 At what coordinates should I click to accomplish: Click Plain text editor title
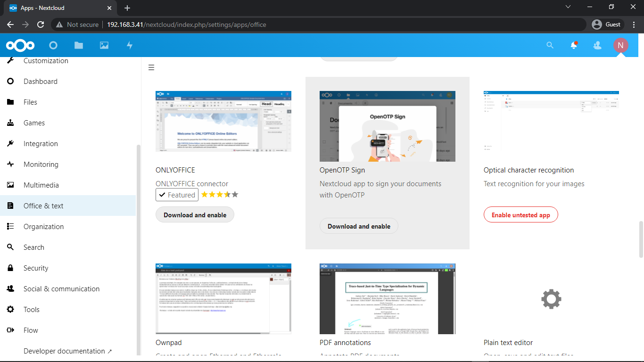click(508, 343)
